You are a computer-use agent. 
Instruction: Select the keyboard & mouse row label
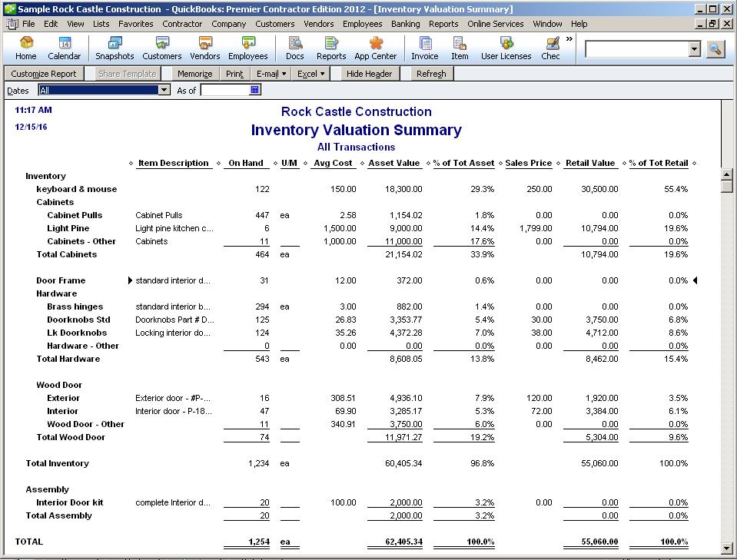pos(77,189)
